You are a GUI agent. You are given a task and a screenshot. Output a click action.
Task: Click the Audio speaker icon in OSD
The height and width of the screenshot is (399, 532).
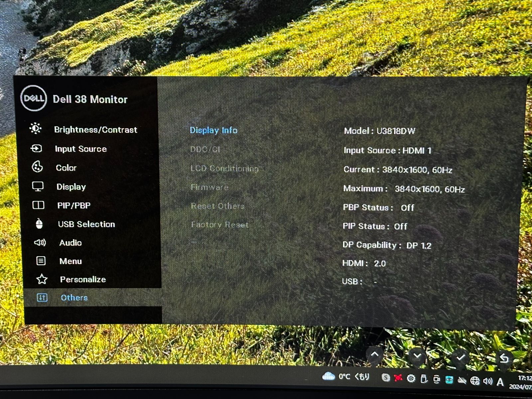point(40,242)
